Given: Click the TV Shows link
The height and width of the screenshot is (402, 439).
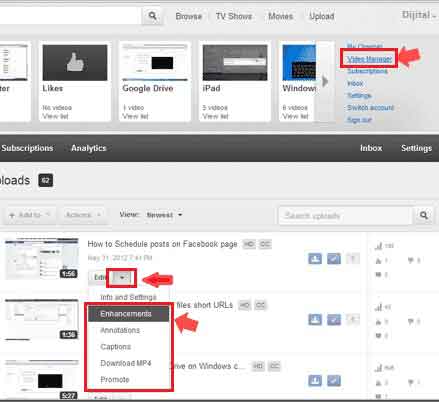Looking at the screenshot, I should (x=234, y=16).
